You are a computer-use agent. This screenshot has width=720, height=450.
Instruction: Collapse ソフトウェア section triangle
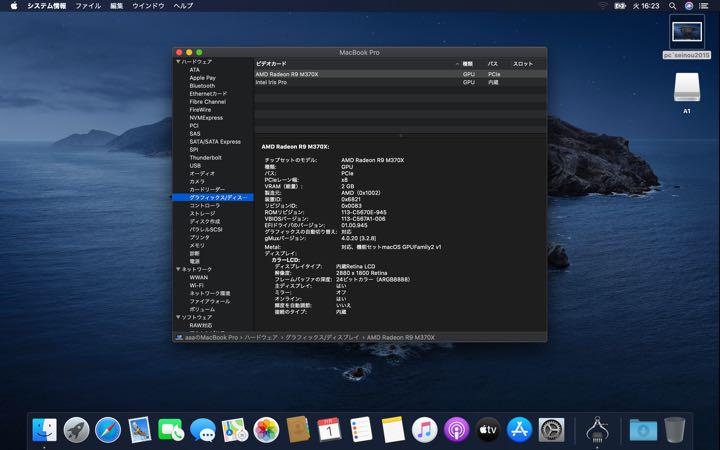coord(178,317)
